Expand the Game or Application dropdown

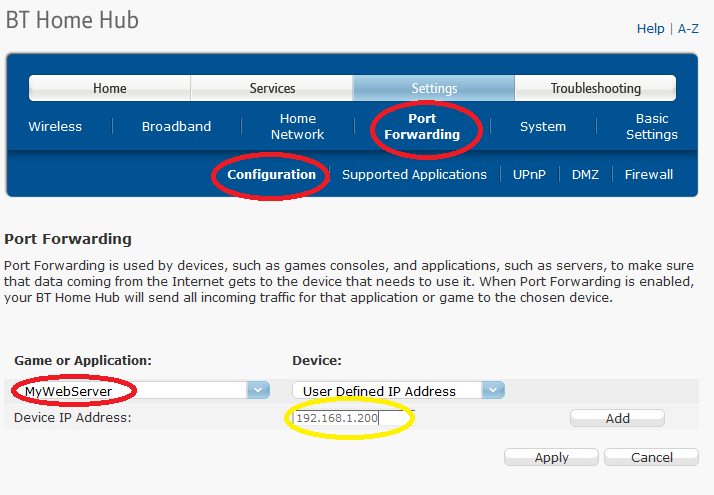point(258,391)
